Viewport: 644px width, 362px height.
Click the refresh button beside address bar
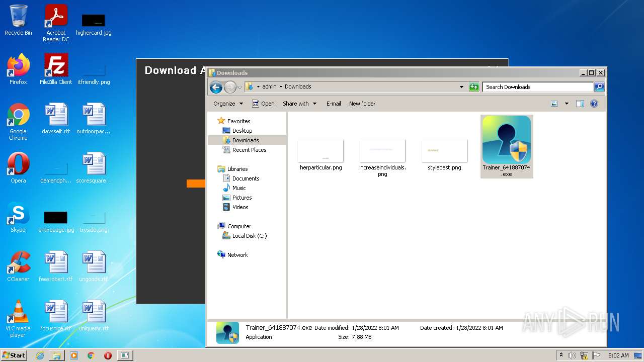(474, 87)
